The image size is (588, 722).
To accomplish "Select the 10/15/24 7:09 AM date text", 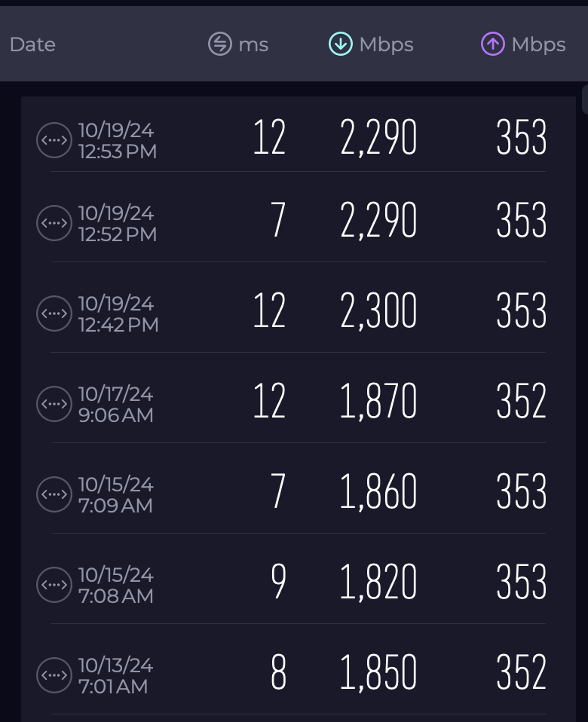I will 116,495.
